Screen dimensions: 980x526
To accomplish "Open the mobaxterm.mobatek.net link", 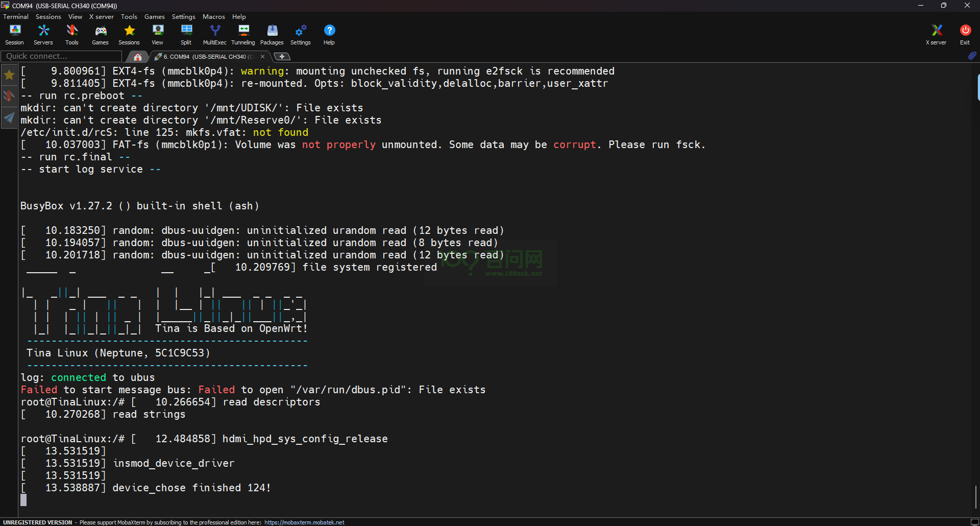I will pyautogui.click(x=304, y=522).
